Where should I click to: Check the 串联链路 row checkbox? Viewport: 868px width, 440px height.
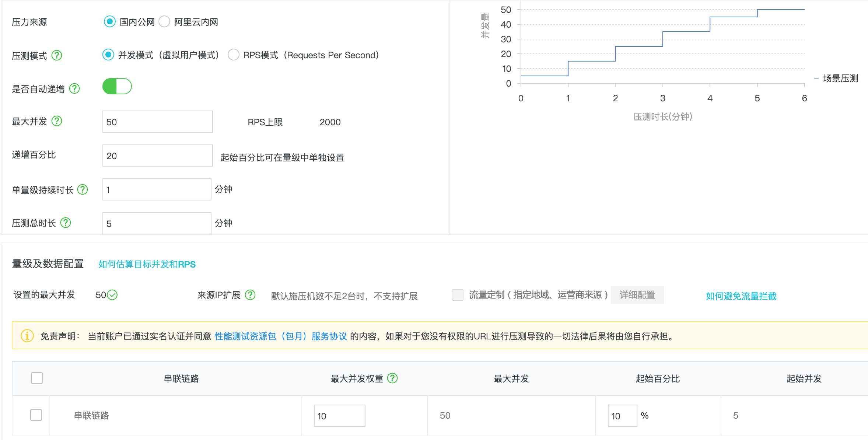(x=36, y=415)
